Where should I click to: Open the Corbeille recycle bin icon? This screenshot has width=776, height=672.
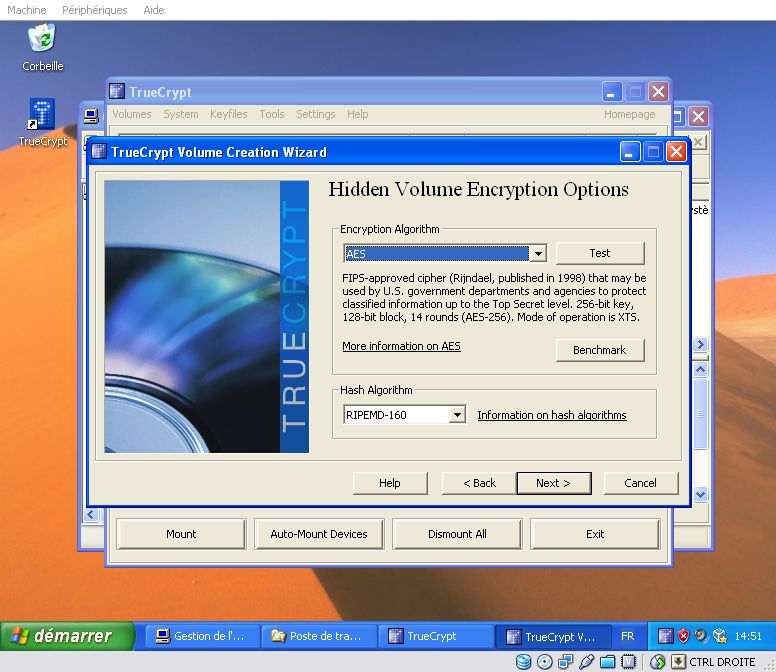click(43, 39)
